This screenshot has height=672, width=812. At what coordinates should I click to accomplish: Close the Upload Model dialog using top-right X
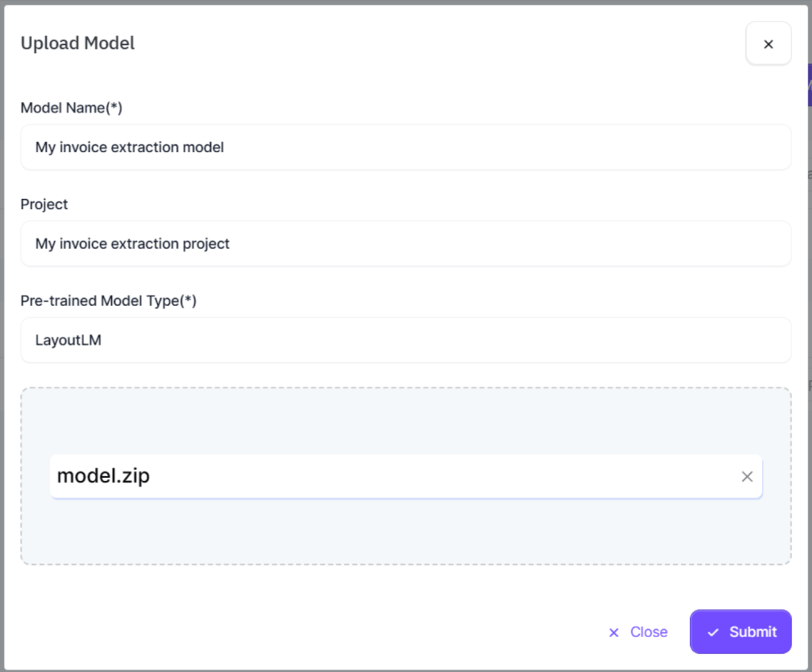(768, 44)
